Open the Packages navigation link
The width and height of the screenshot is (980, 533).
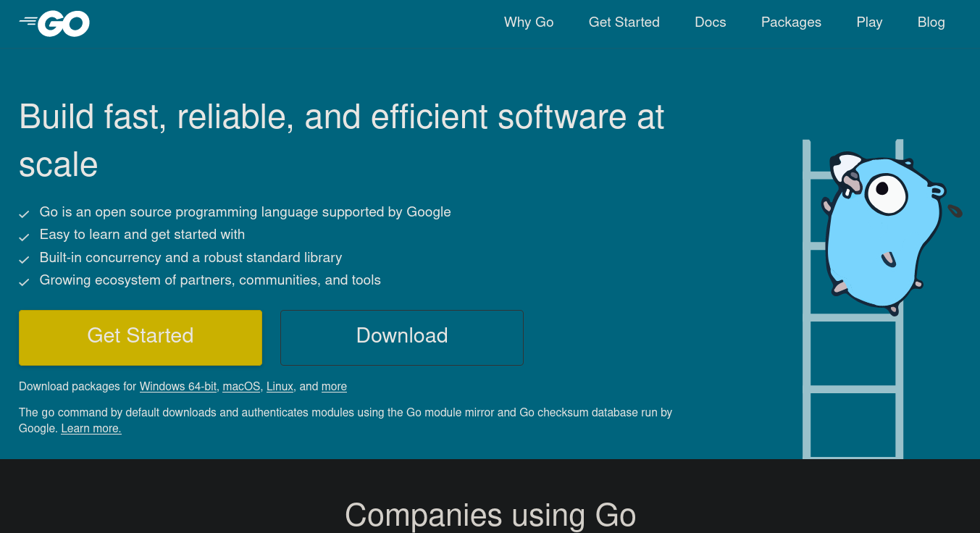tap(791, 22)
